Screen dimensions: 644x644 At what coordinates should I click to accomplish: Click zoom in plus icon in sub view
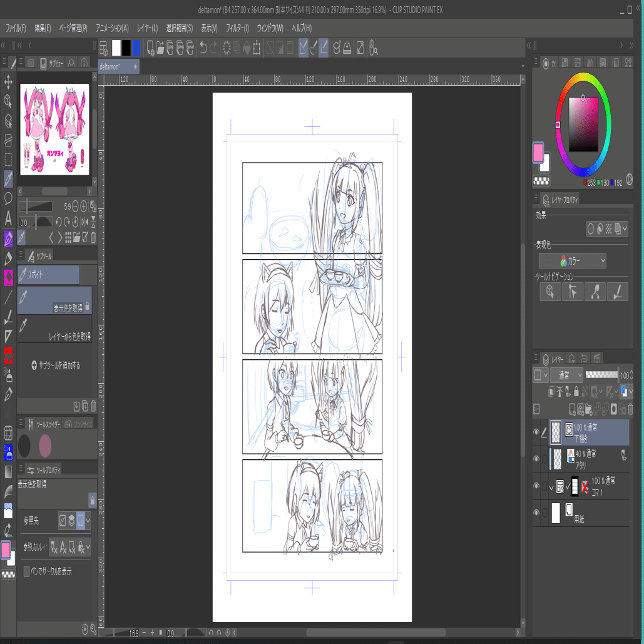[x=84, y=206]
